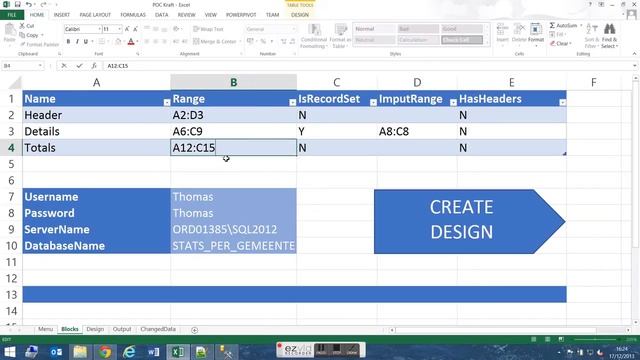Open Conditional Formatting

314,36
